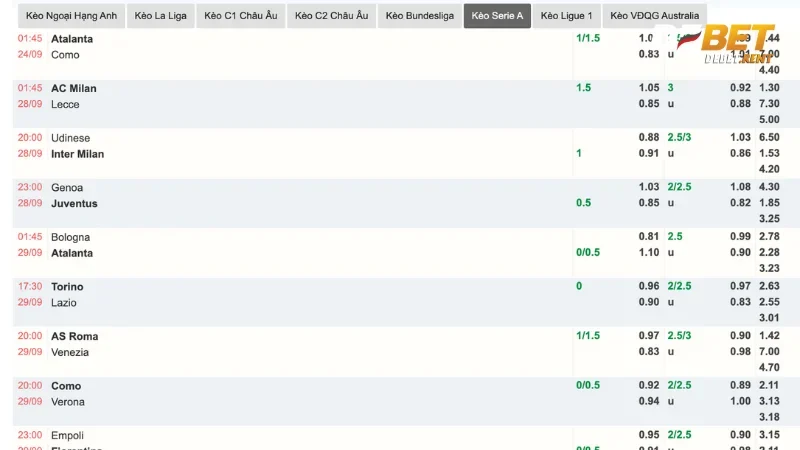Click the 0/0.5 handicap in Como–Verona row
The width and height of the screenshot is (800, 450).
click(588, 385)
